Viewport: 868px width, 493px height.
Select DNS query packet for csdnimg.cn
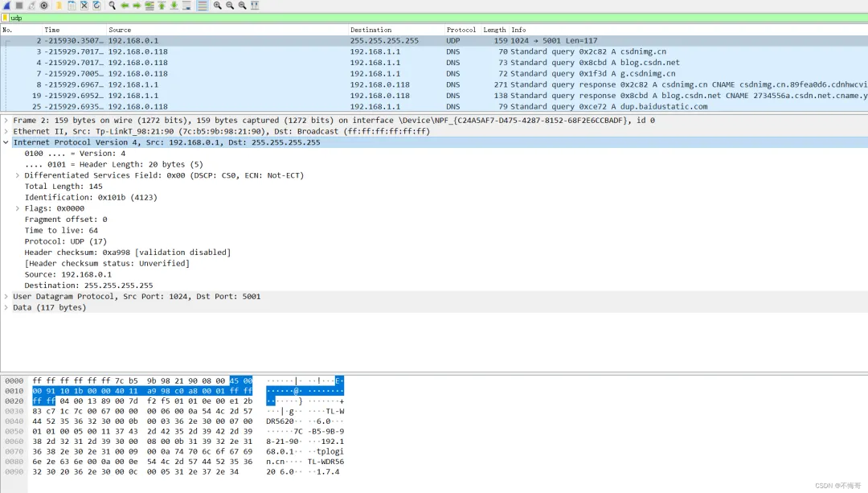click(434, 51)
